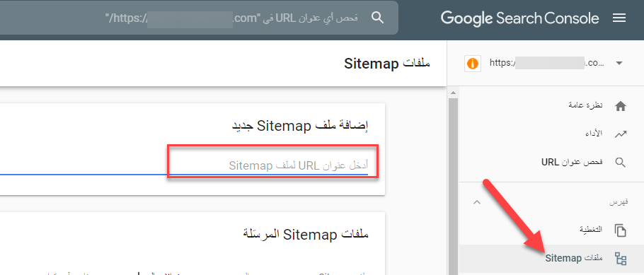This screenshot has height=275, width=644.
Task: Click the performance trend arrow icon
Action: (x=620, y=134)
